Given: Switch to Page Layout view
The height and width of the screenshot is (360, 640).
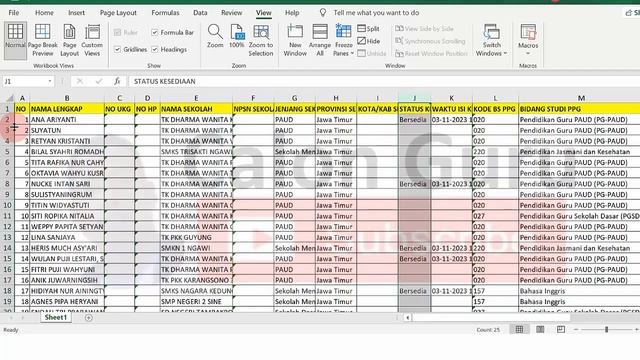Looking at the screenshot, I should (69, 40).
